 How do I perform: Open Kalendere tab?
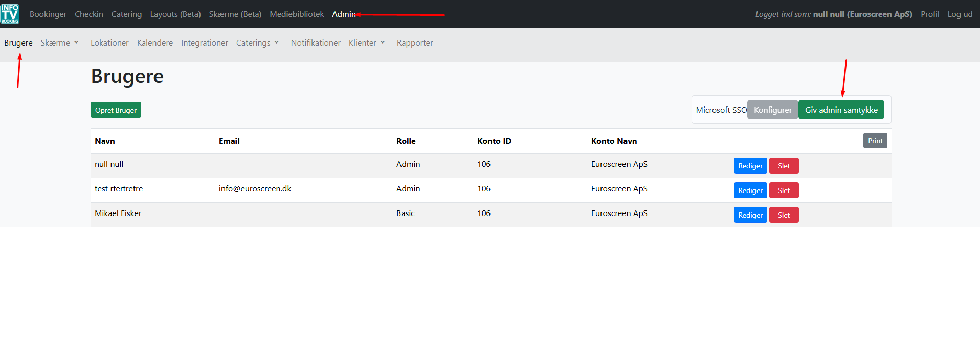(x=155, y=43)
